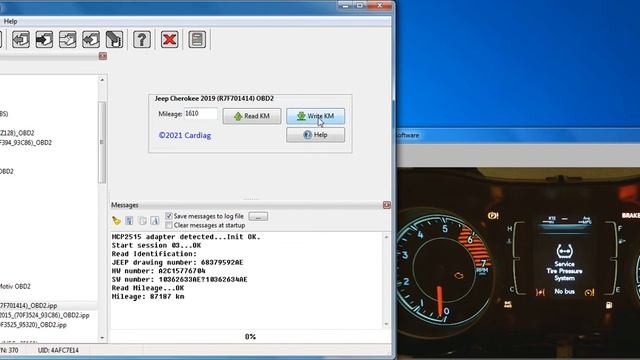Click the UID: 4AFC7E14 status bar entry
Image resolution: width=640 pixels, height=360 pixels.
coord(58,350)
